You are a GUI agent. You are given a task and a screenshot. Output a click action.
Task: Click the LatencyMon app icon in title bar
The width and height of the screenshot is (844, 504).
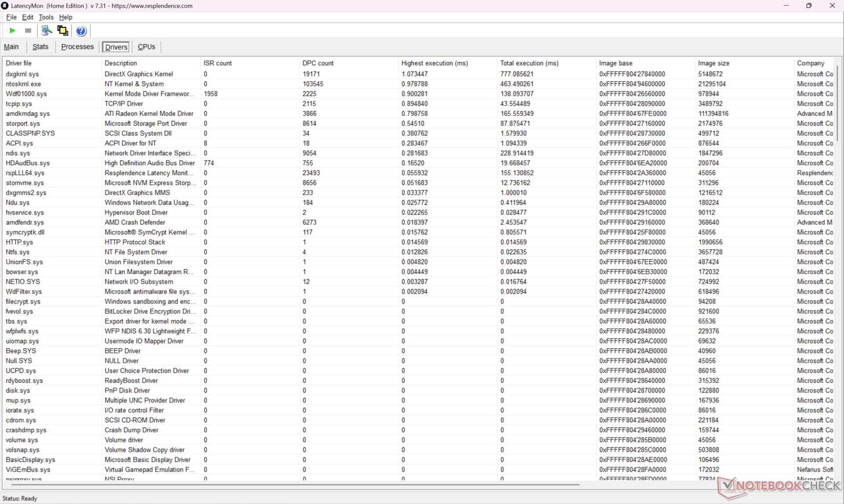(5, 6)
